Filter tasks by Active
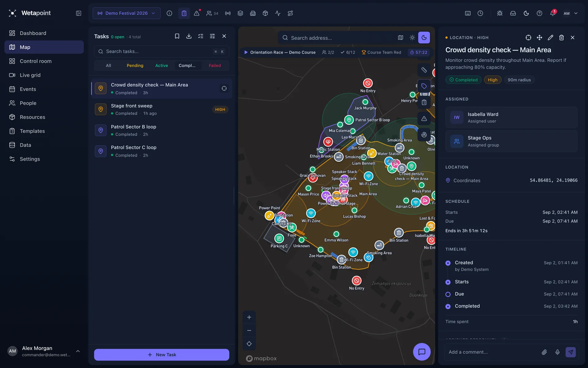Screen dimensions: 588x368 coord(161,66)
